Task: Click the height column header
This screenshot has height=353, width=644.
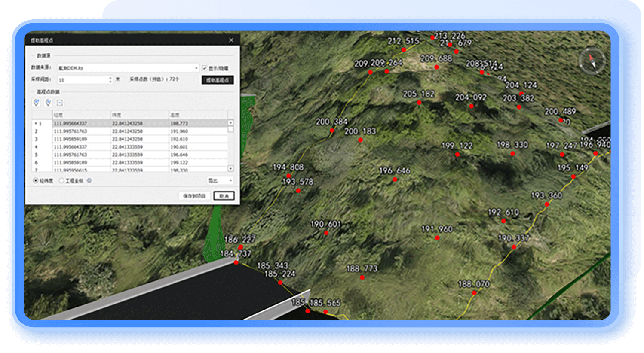Action: pyautogui.click(x=198, y=115)
